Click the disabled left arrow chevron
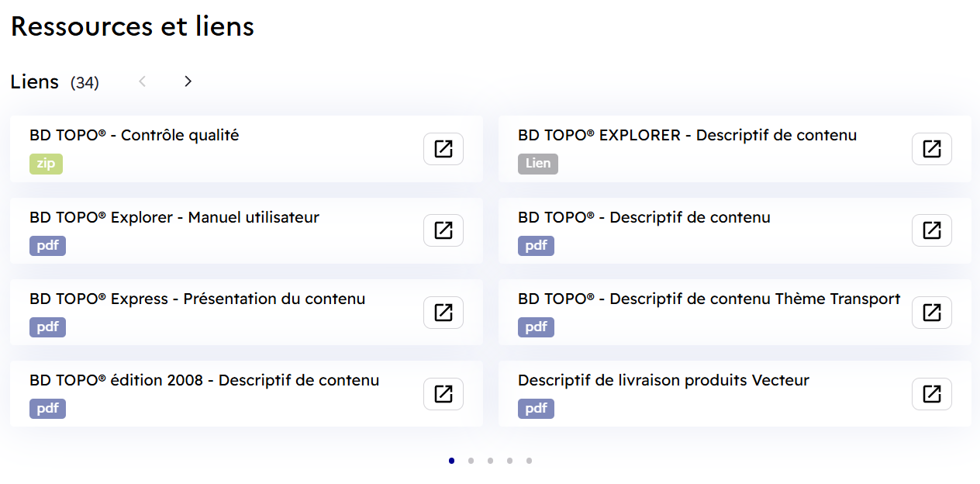Image resolution: width=980 pixels, height=484 pixels. (143, 81)
